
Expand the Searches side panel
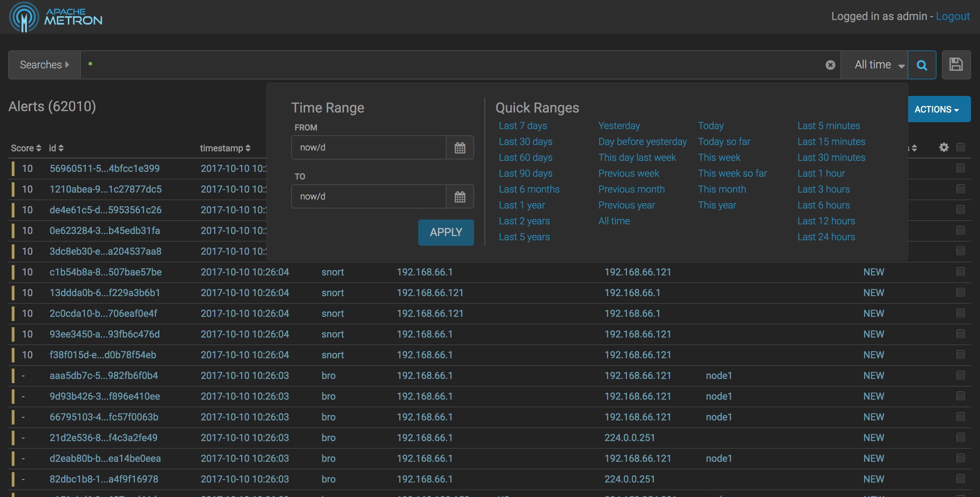point(44,65)
